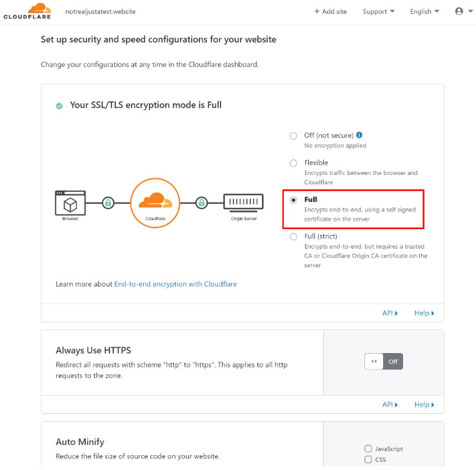Enable JavaScript Auto Minify checkbox
The height and width of the screenshot is (470, 476).
point(368,449)
